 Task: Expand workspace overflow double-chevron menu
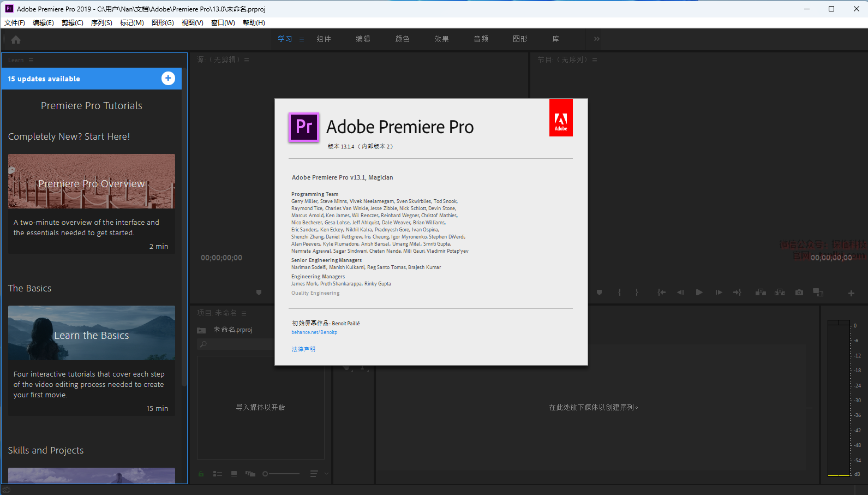click(596, 39)
